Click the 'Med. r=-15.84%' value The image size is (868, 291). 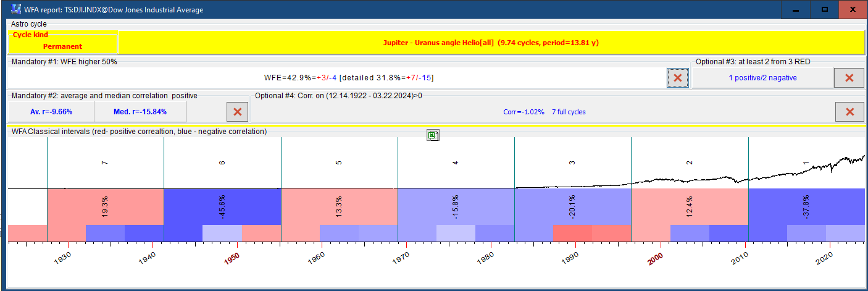coord(140,112)
